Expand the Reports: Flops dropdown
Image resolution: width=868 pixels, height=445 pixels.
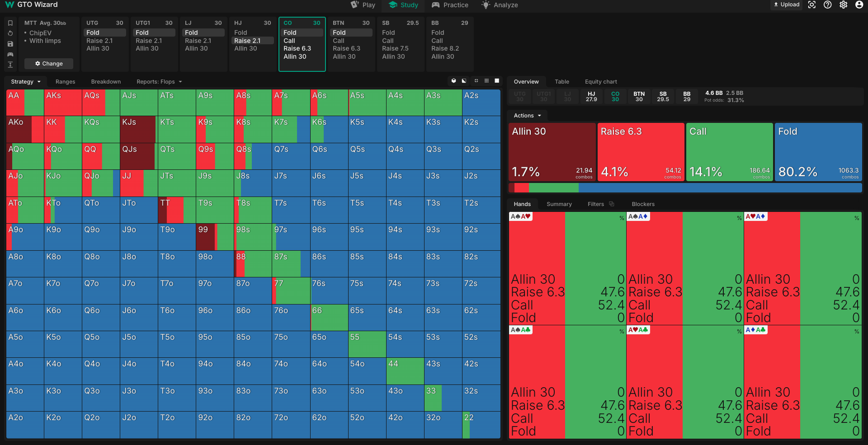click(x=159, y=82)
